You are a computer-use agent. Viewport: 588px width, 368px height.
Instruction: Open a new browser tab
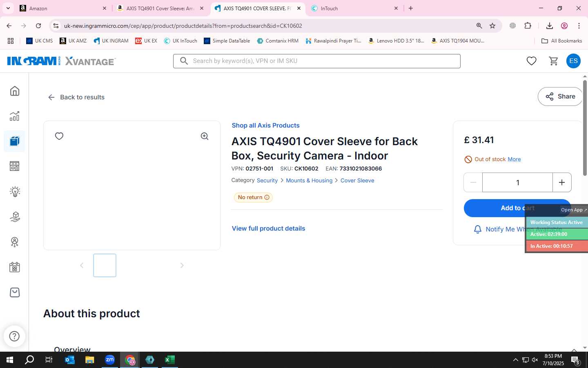click(x=411, y=8)
